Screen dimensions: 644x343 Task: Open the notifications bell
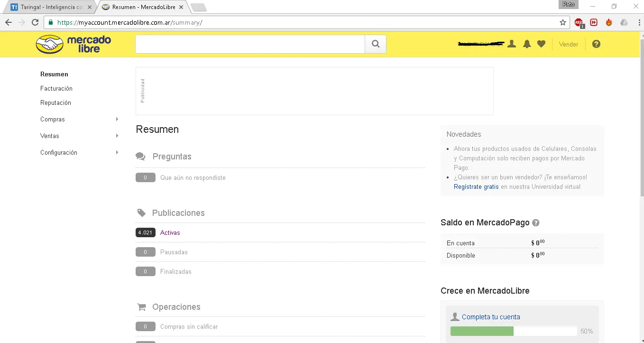526,44
